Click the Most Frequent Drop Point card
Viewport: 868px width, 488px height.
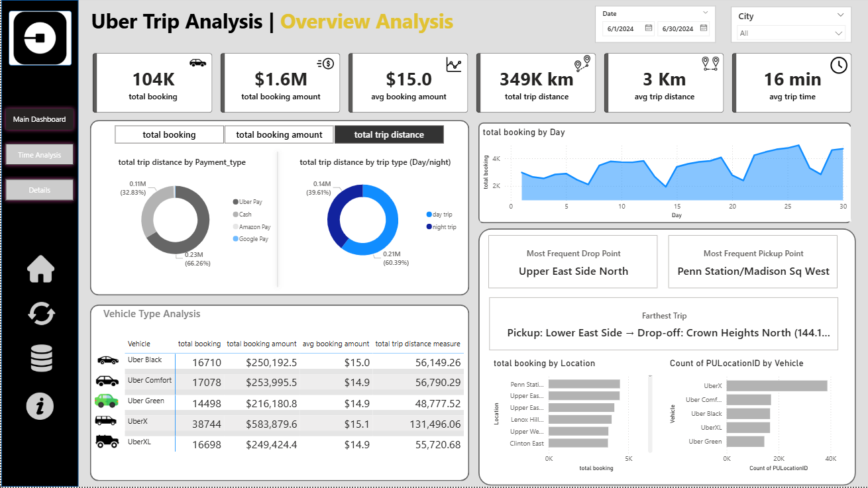(x=573, y=262)
